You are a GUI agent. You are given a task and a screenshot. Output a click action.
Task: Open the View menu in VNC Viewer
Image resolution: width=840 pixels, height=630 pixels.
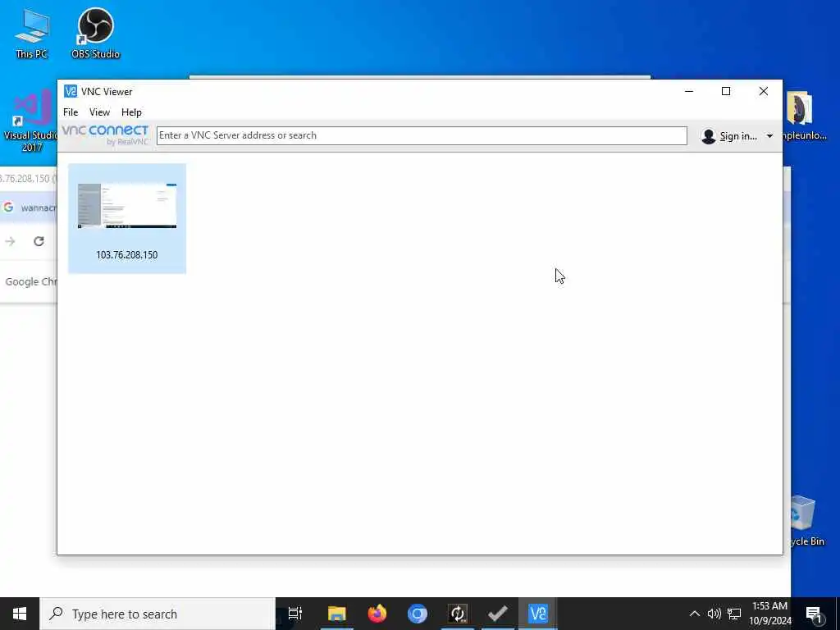pyautogui.click(x=99, y=112)
